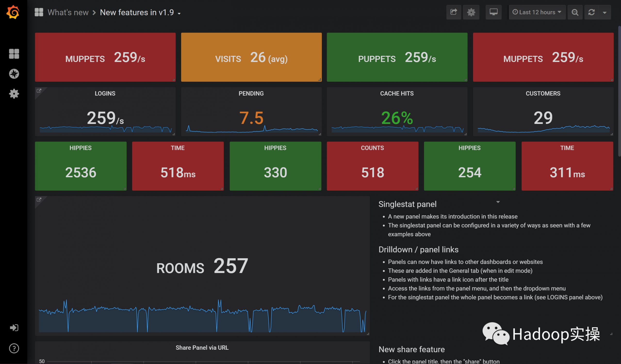This screenshot has width=621, height=364.
Task: Open the Singlestat text panel menu caret
Action: coord(498,202)
